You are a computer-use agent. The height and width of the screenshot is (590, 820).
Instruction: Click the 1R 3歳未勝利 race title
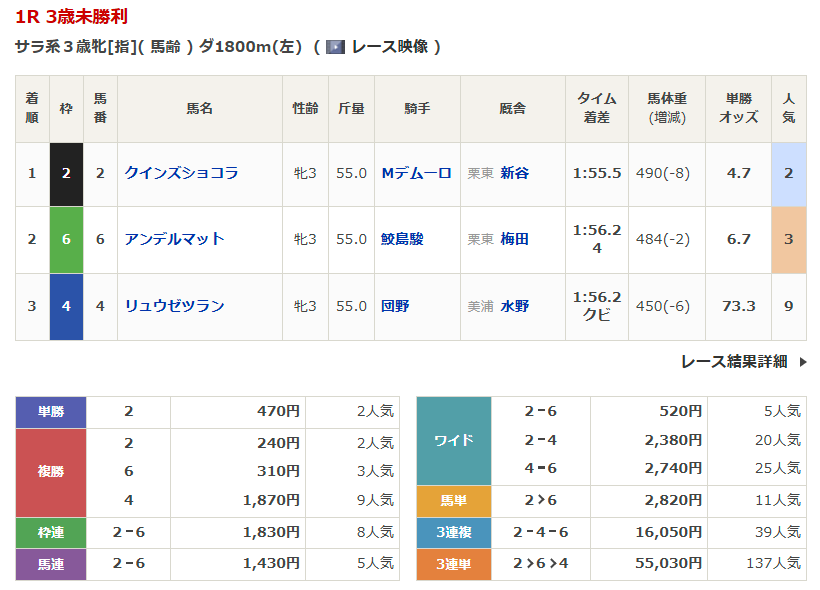(x=71, y=17)
